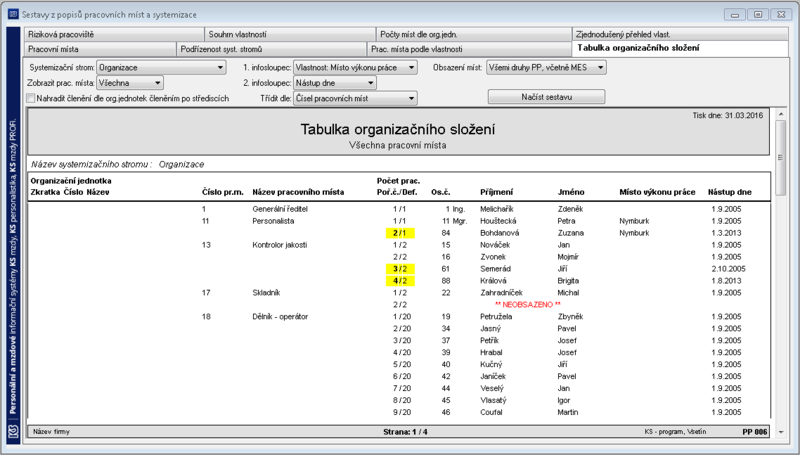
Task: Open the 2. infosloupec dropdown
Action: click(335, 83)
